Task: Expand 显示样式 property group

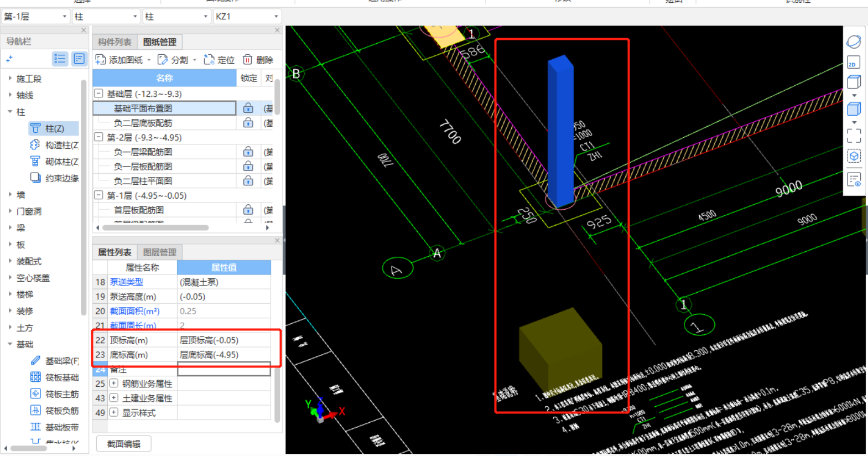Action: [x=114, y=412]
